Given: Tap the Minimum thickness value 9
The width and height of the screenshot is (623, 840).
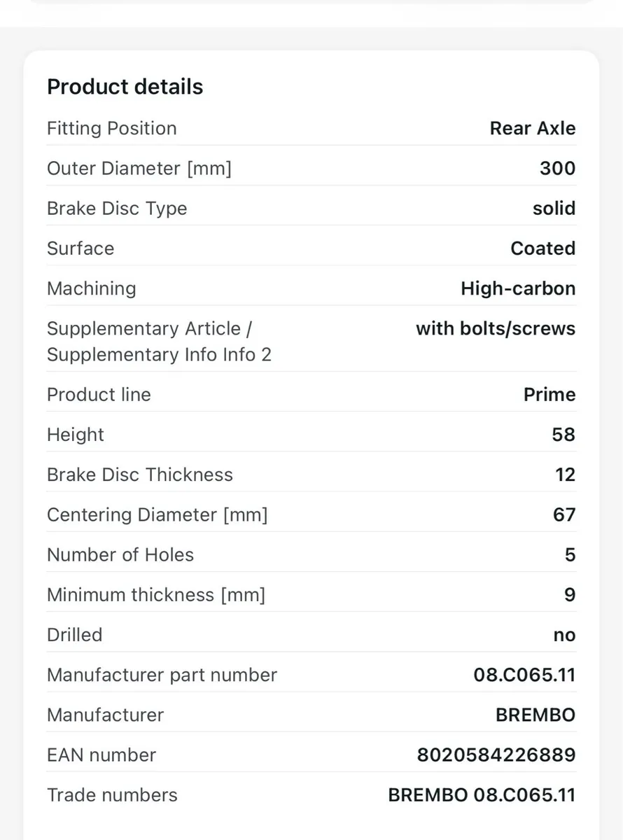Looking at the screenshot, I should click(570, 595).
